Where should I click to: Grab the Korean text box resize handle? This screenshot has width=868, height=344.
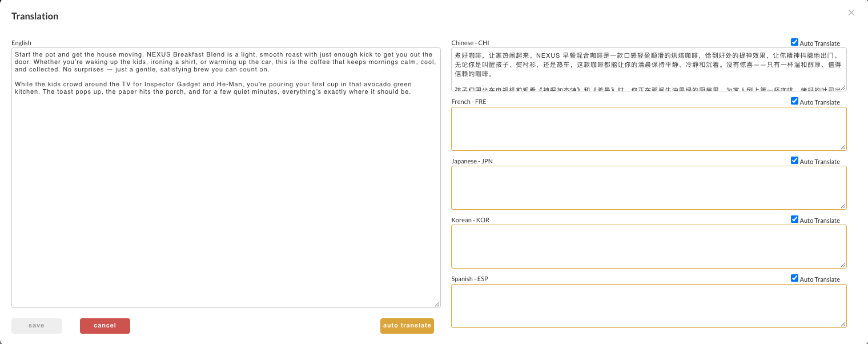[x=843, y=265]
